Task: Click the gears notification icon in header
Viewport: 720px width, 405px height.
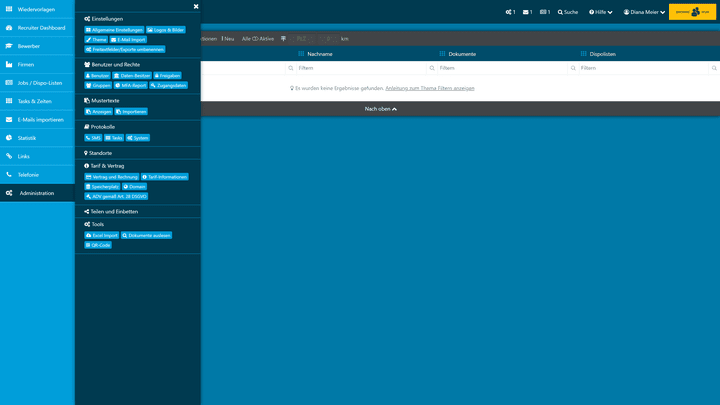Action: pos(508,12)
